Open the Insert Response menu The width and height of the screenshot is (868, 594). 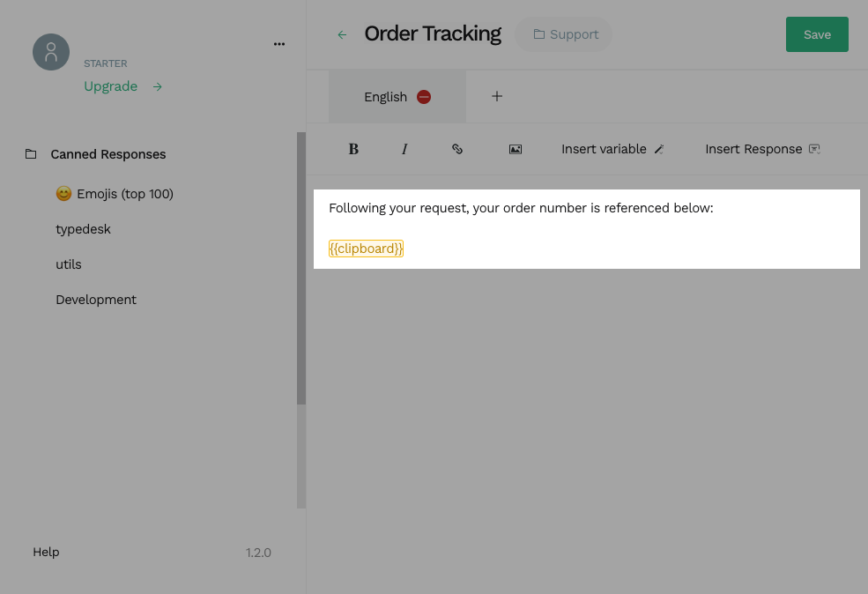pos(762,149)
